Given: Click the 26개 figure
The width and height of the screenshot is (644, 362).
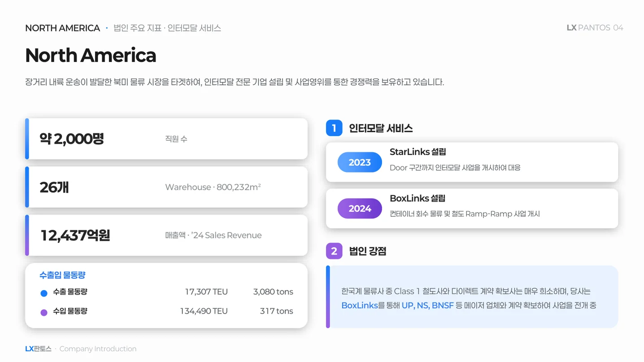Looking at the screenshot, I should tap(54, 187).
